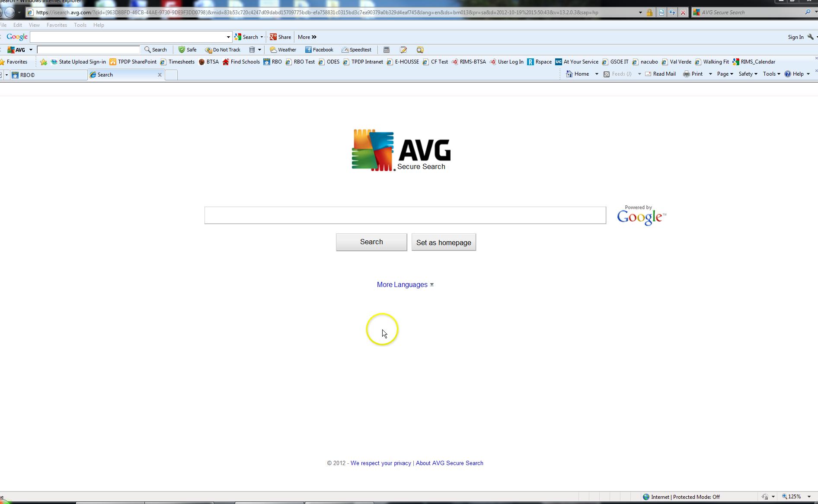Click the magnifier icon in AVG Secure Search box
The image size is (818, 504).
tap(808, 12)
